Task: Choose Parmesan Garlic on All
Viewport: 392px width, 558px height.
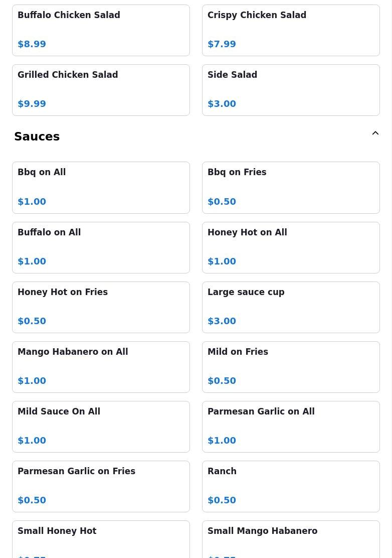Action: [291, 427]
